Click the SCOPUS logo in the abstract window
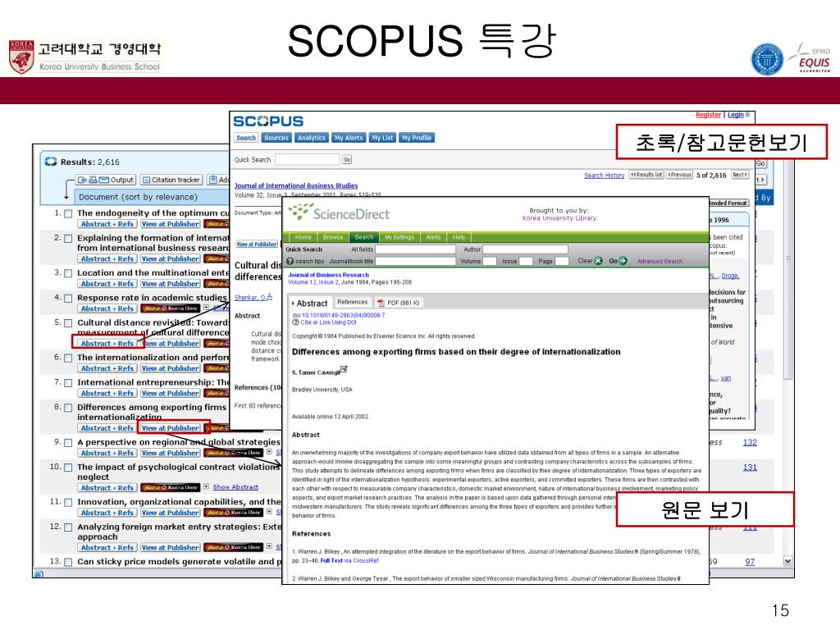 [x=268, y=121]
